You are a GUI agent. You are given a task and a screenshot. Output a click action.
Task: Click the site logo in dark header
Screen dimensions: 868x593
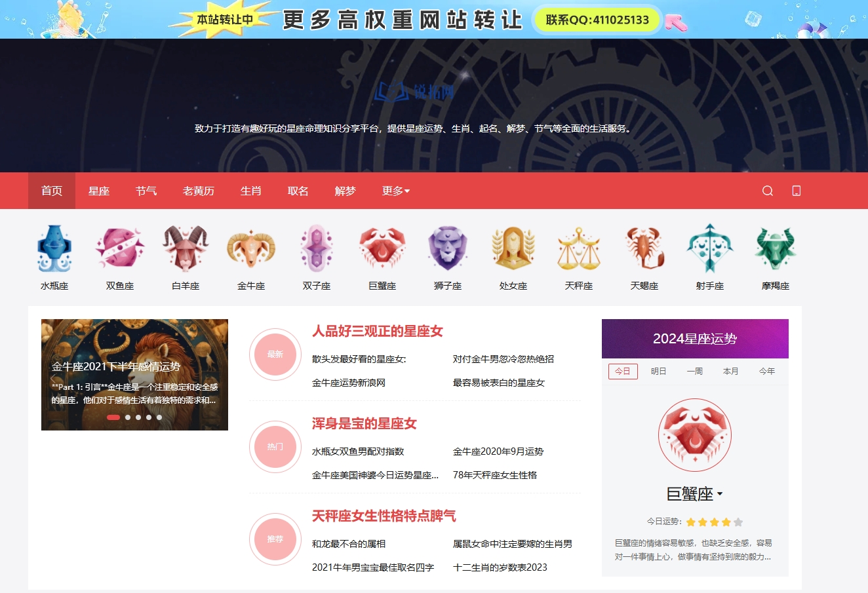[x=414, y=92]
